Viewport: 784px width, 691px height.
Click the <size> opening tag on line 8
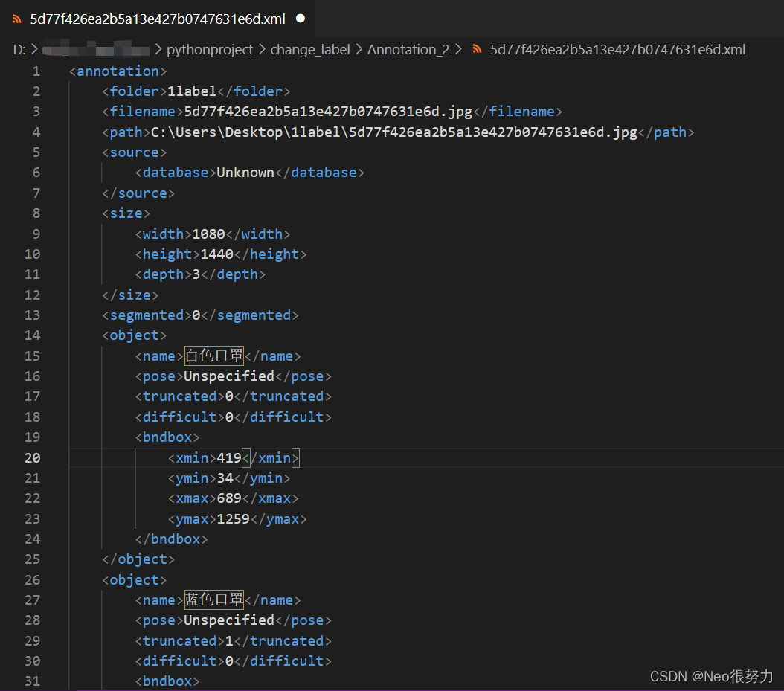pyautogui.click(x=126, y=213)
